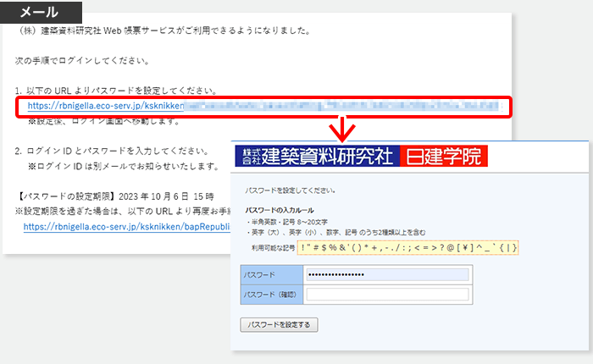Select the 【パスワードの設定期限】 deadline line
Image resolution: width=593 pixels, height=364 pixels.
[x=115, y=196]
